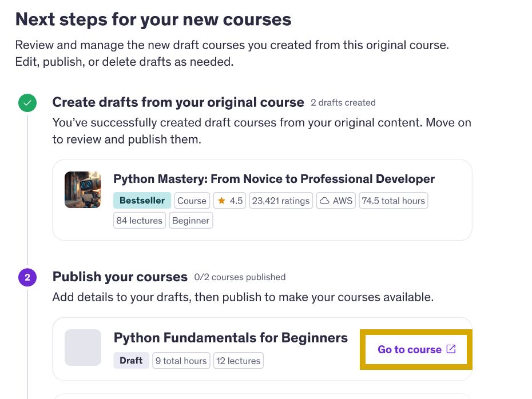Open the Python Mastery course title
The image size is (532, 399).
[274, 179]
